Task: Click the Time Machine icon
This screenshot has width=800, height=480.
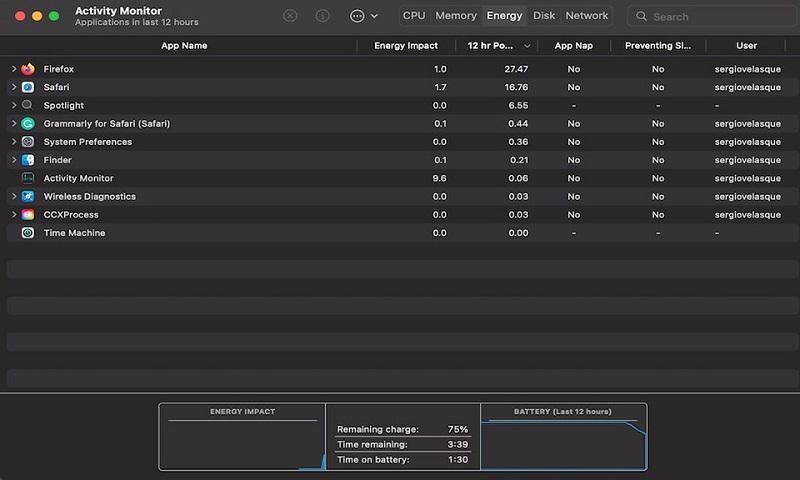Action: [28, 233]
